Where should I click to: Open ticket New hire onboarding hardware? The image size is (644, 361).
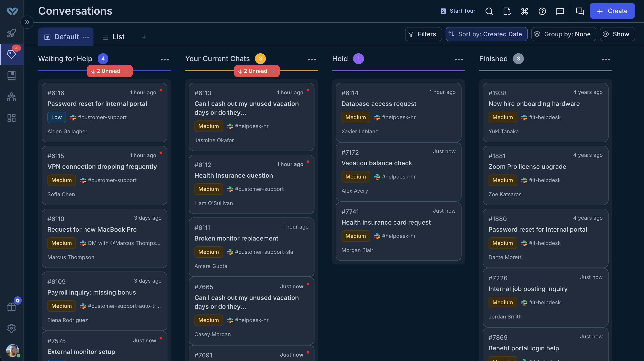tap(545, 113)
